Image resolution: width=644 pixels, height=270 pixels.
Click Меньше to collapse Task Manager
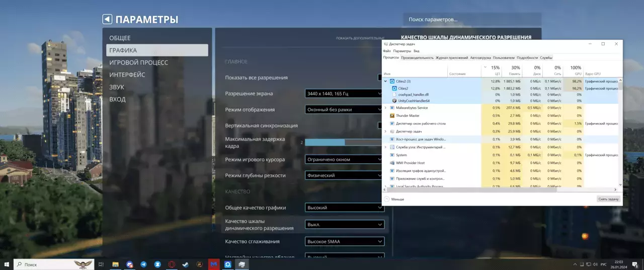point(394,199)
